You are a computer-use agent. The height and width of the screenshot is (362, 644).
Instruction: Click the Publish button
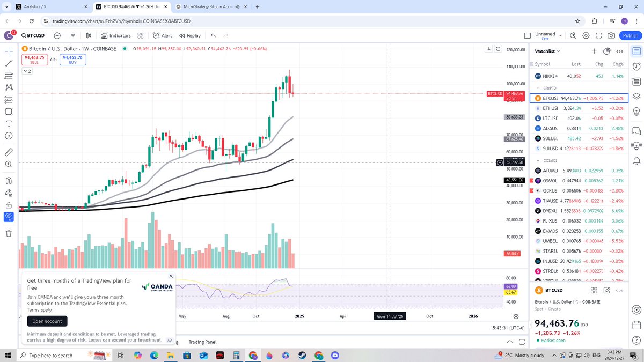pos(630,35)
